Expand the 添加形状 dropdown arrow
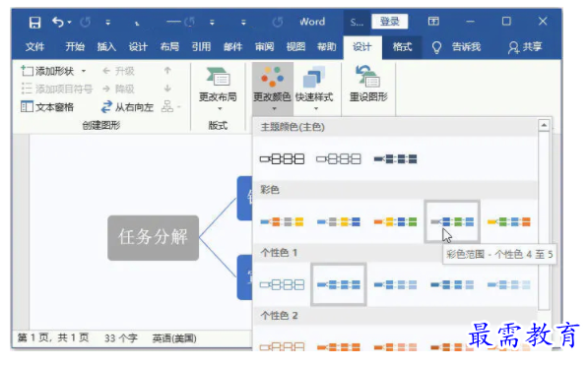The image size is (588, 366). coord(84,71)
